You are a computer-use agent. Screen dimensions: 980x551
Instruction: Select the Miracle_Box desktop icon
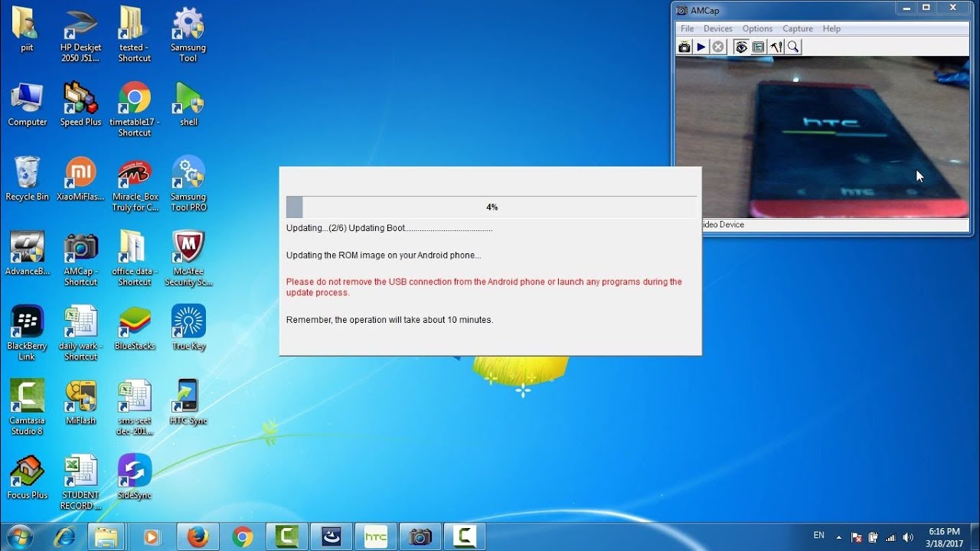134,184
